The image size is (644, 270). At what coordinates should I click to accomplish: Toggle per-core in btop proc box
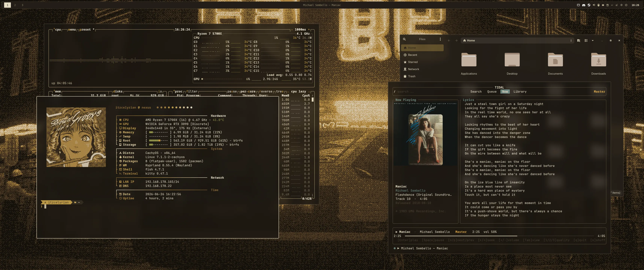(248, 91)
